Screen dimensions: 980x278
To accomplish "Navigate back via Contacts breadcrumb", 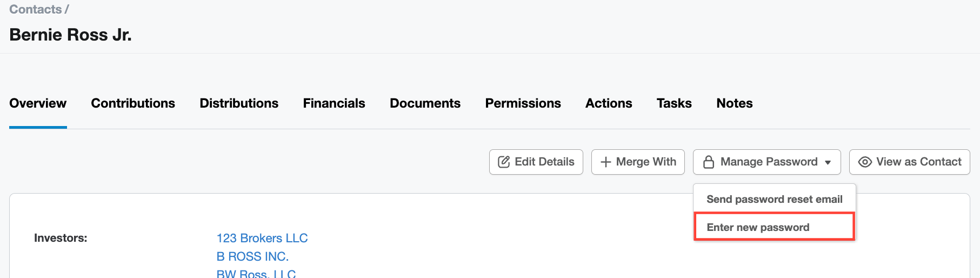I will (35, 9).
